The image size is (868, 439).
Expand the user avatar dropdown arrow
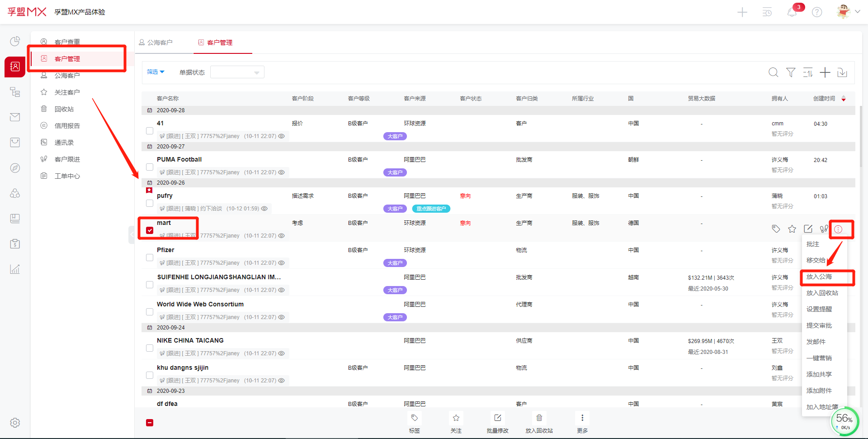tap(857, 12)
